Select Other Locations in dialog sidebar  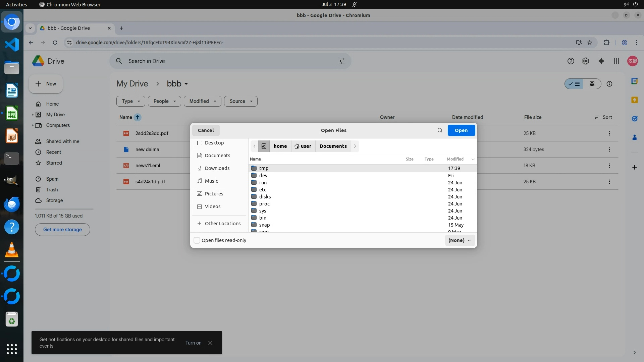coord(222,224)
